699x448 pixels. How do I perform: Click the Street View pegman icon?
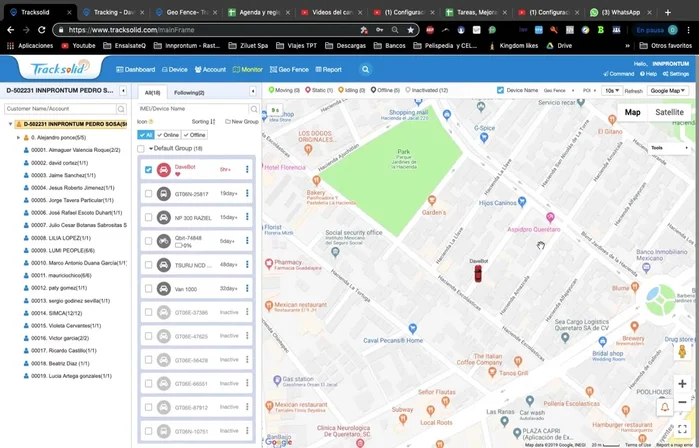coord(682,351)
